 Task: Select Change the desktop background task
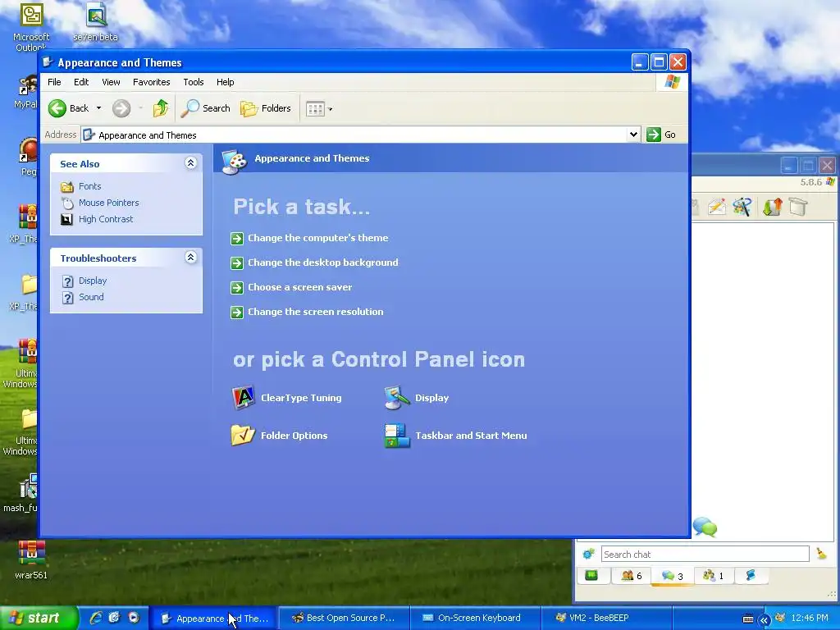coord(314,262)
